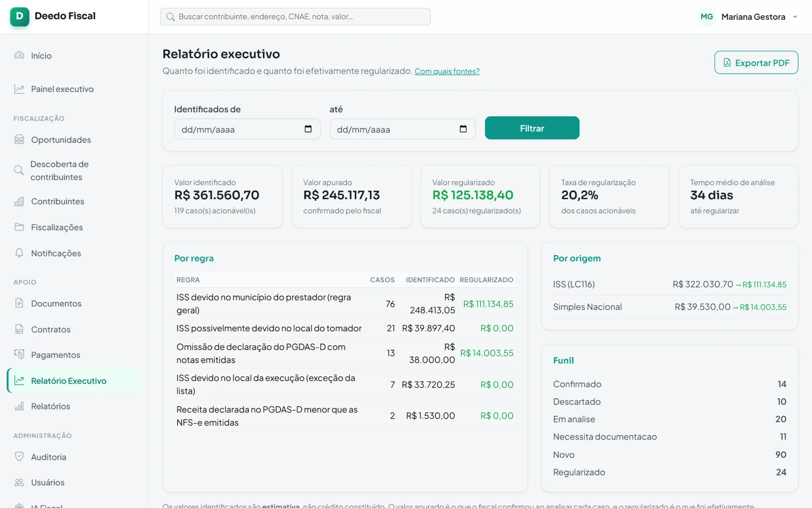The image size is (812, 508).
Task: Click the Regularizado funnel row with 24
Action: pyautogui.click(x=670, y=472)
